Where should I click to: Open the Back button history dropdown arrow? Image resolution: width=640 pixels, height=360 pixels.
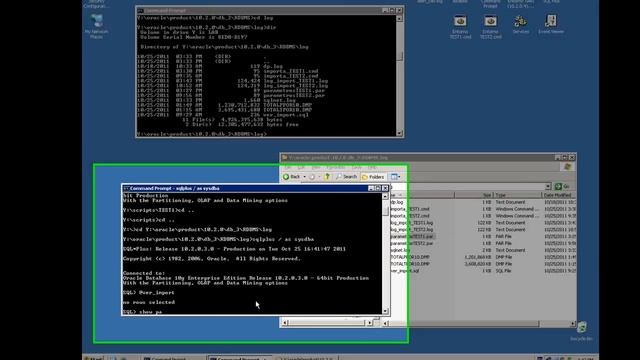click(304, 177)
